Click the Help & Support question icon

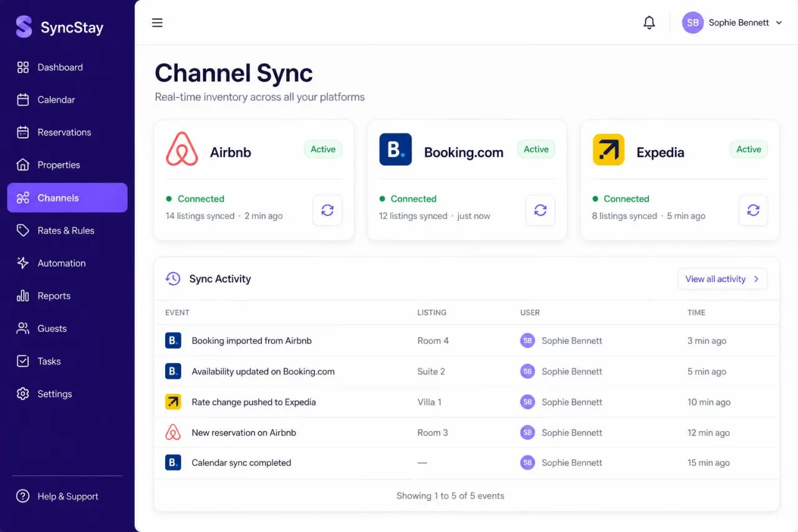(x=23, y=496)
